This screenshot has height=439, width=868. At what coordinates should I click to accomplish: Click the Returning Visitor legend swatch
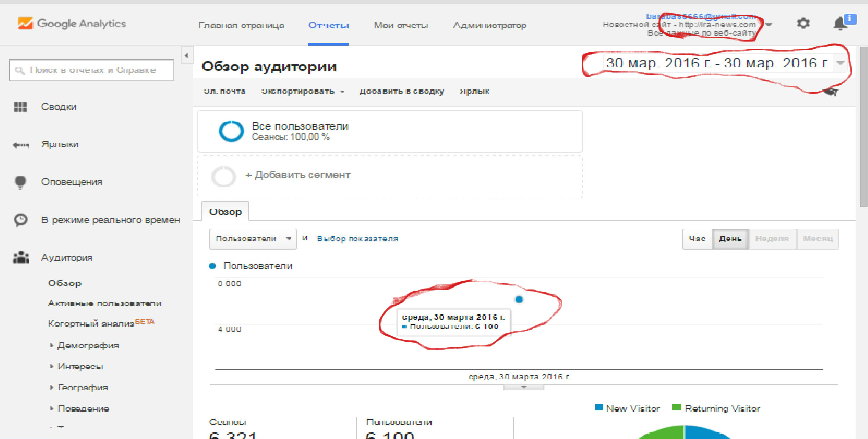[677, 407]
